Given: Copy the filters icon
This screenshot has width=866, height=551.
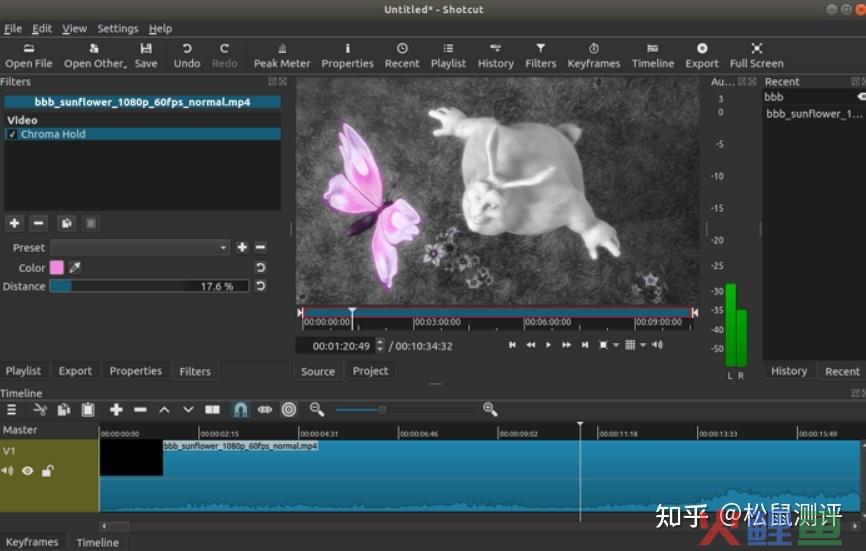Looking at the screenshot, I should click(x=67, y=223).
